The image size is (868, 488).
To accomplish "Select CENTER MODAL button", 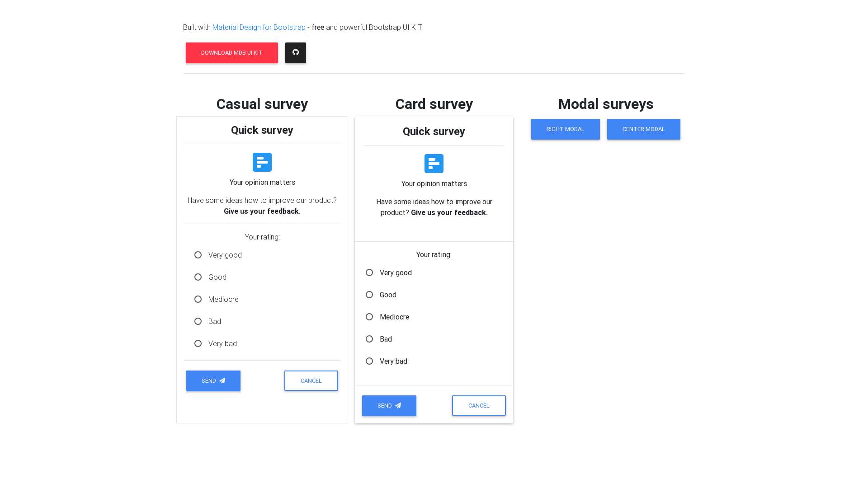I will coord(644,129).
